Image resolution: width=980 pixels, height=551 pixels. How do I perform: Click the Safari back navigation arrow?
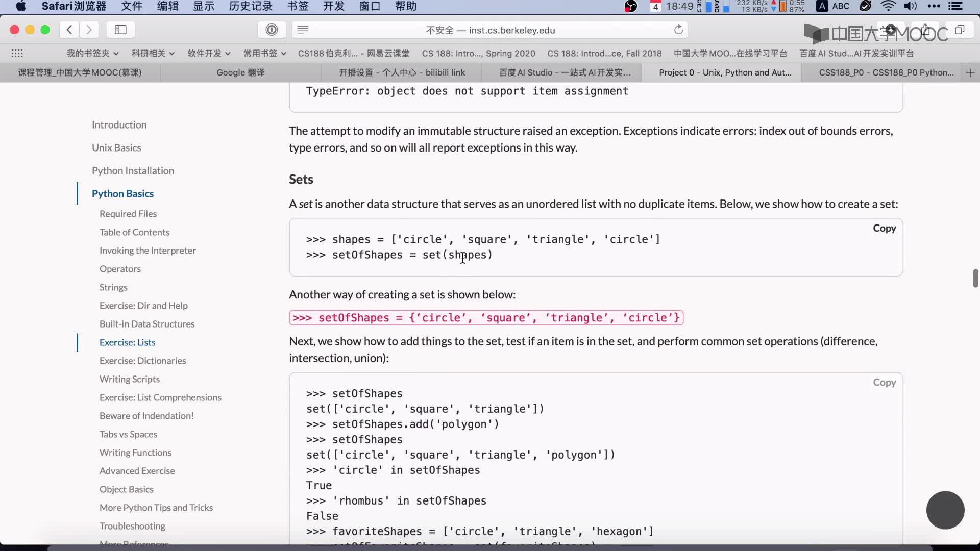pyautogui.click(x=69, y=30)
